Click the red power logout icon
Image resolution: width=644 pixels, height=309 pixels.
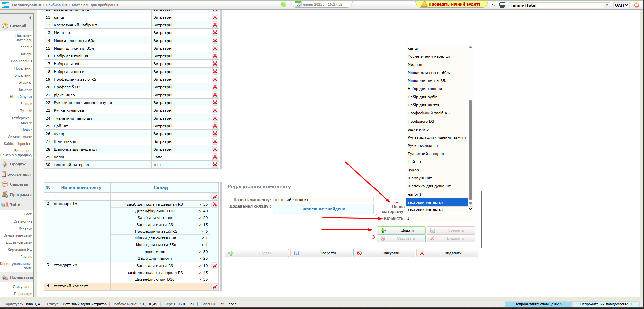[x=637, y=5]
